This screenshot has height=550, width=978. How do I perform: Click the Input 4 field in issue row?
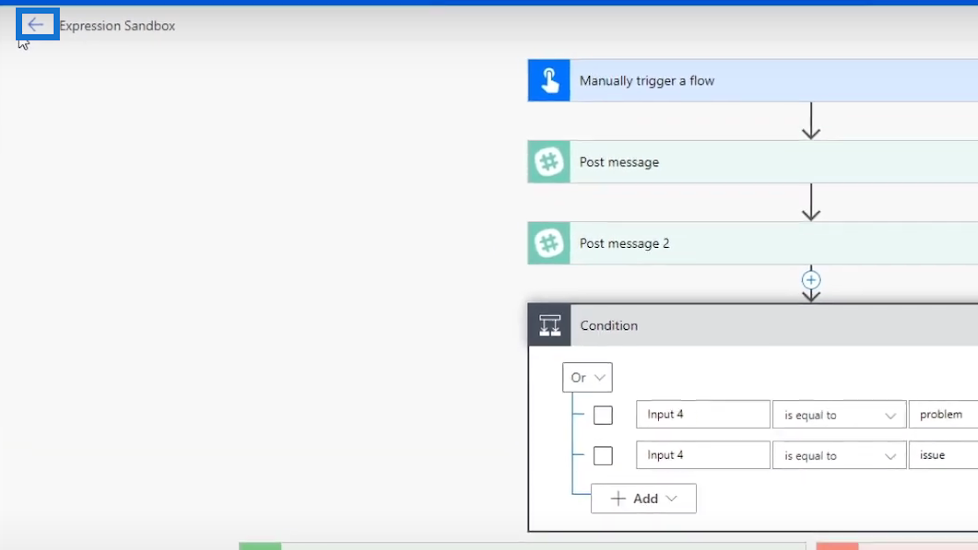[703, 455]
